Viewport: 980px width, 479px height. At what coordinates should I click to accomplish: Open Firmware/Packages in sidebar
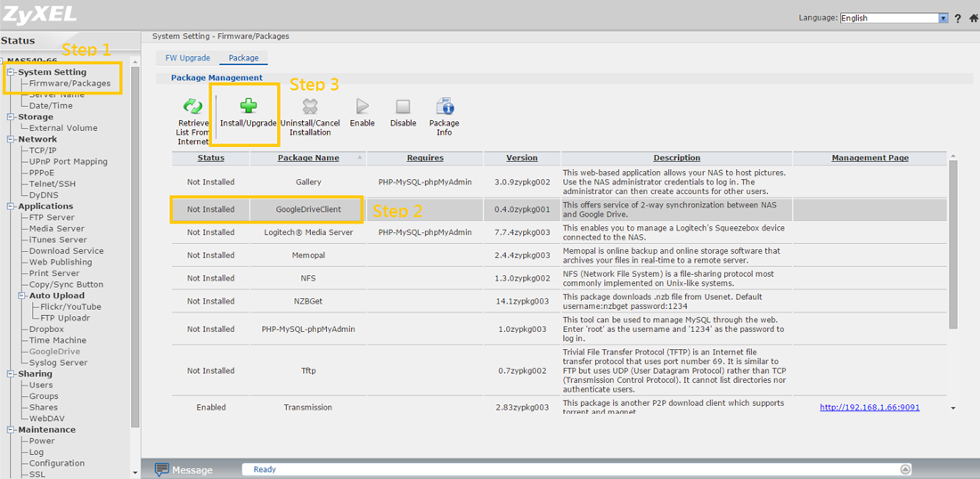[x=70, y=83]
